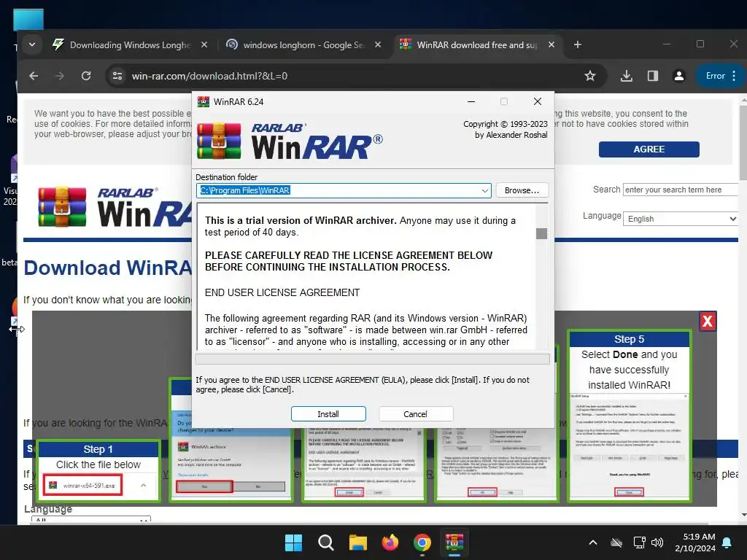Viewport: 747px width, 560px height.
Task: Open File Explorer from taskbar
Action: 357,542
